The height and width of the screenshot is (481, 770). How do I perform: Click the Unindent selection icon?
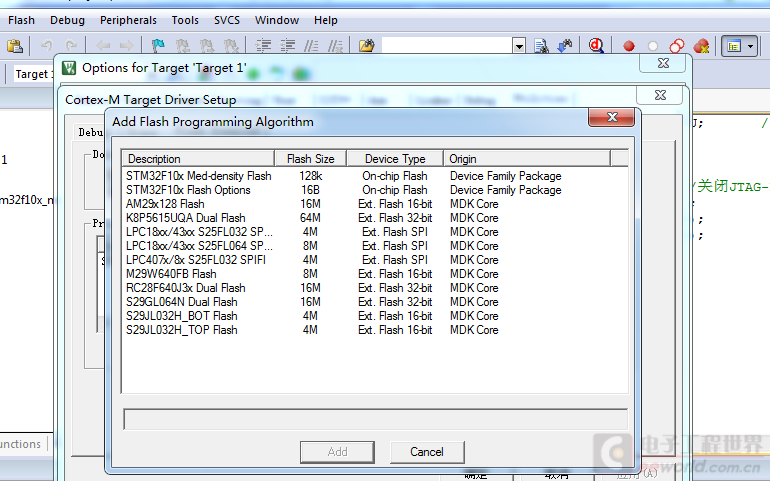287,46
